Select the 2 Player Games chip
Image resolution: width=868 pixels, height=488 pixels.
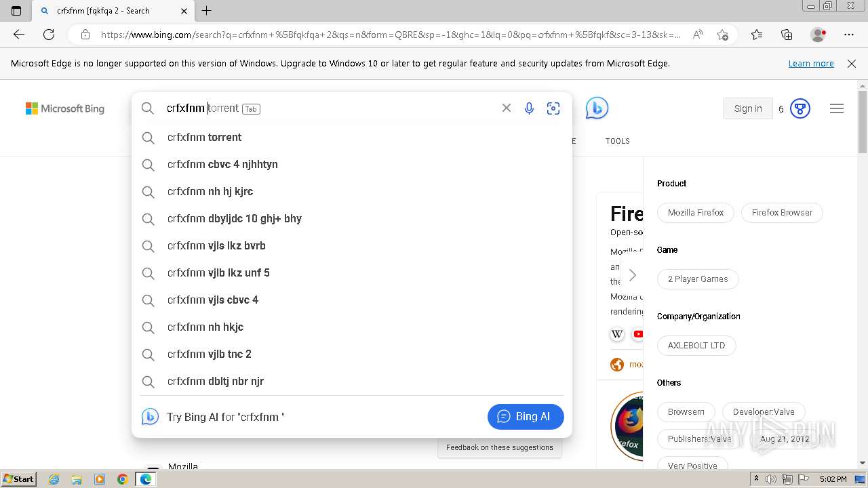(x=698, y=279)
